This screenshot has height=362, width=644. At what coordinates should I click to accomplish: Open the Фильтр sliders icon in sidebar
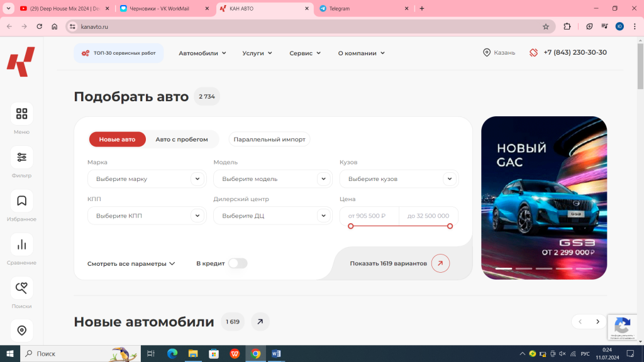click(x=22, y=157)
